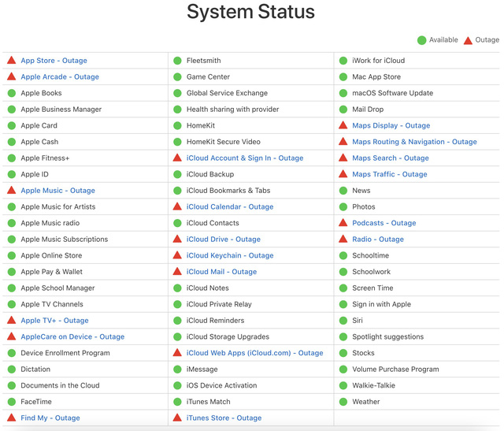Click the Volume Purchase Program text
This screenshot has width=504, height=431.
[x=395, y=370]
